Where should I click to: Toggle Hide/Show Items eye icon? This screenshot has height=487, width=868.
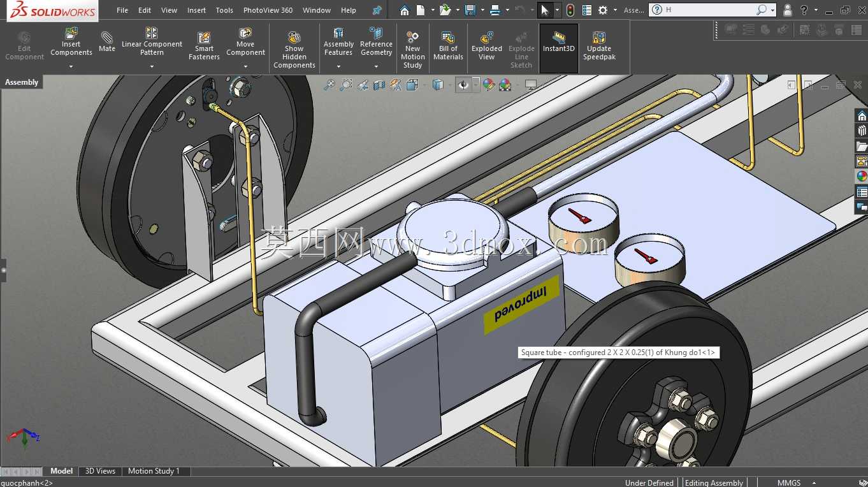click(463, 85)
